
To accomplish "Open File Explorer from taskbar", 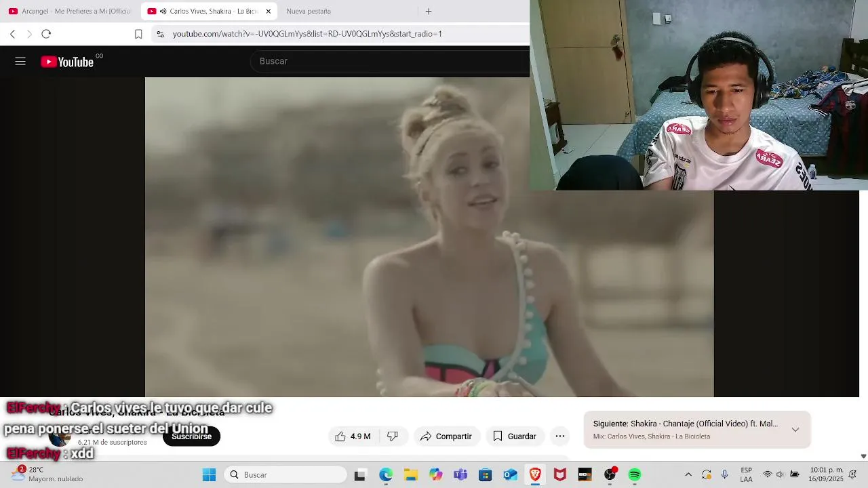I will [410, 474].
